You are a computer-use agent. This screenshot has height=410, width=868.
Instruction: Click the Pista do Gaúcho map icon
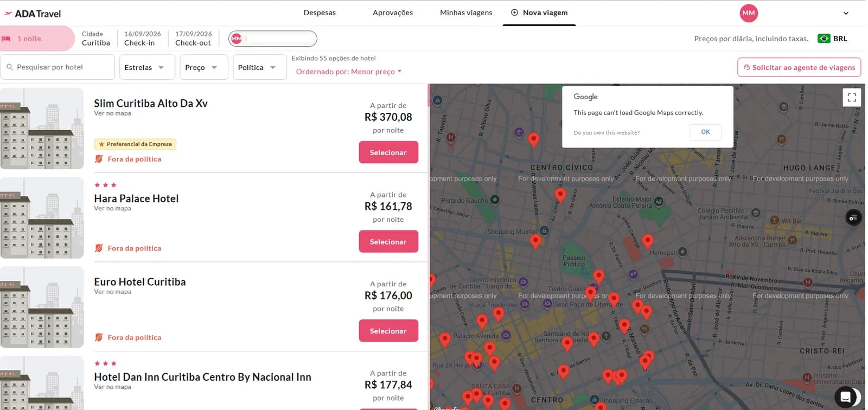tap(495, 200)
